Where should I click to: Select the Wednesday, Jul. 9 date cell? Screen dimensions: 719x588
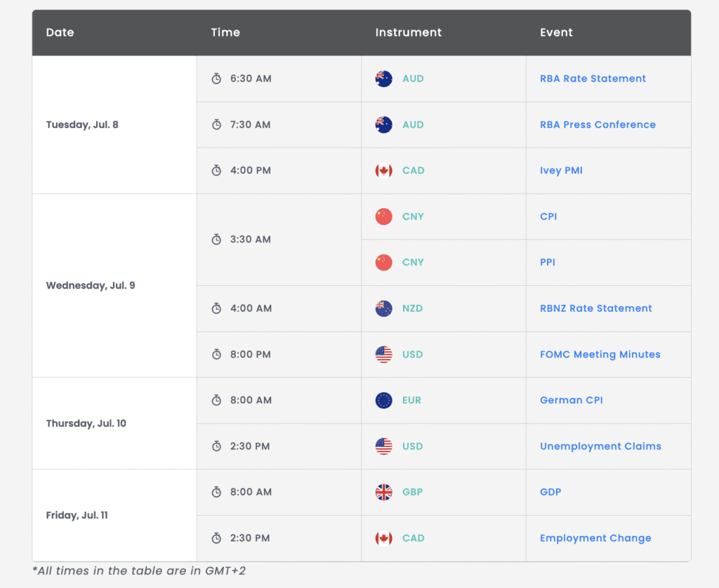coord(91,285)
